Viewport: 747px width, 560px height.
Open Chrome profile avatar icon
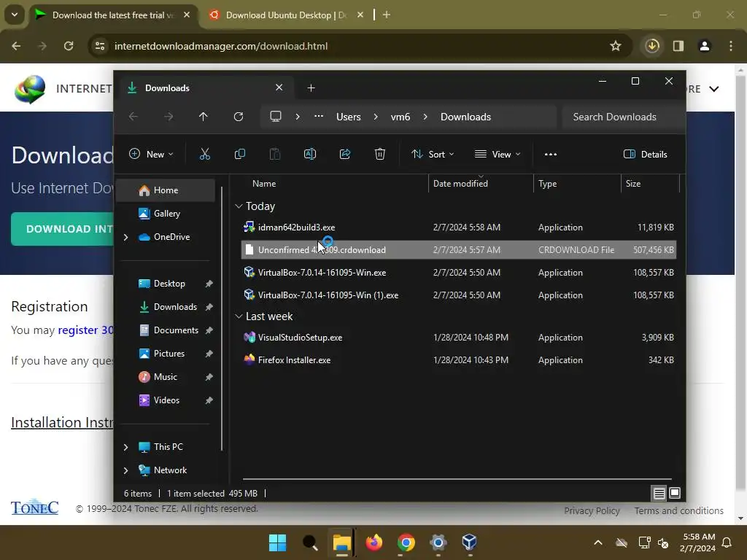coord(705,46)
